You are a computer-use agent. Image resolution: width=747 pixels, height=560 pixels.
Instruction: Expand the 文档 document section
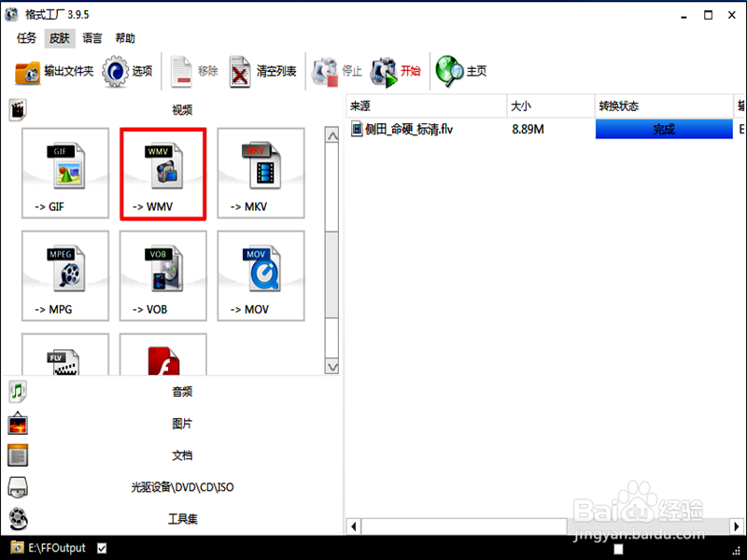point(181,455)
